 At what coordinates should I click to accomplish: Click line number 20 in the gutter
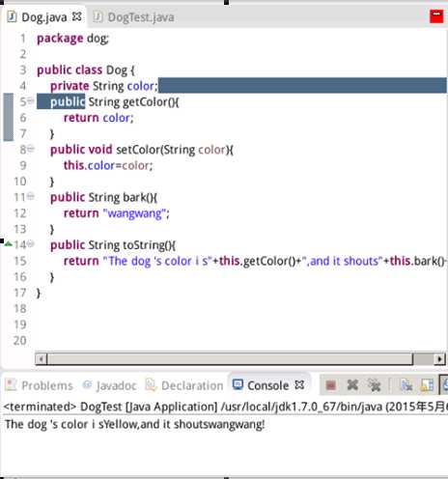20,340
